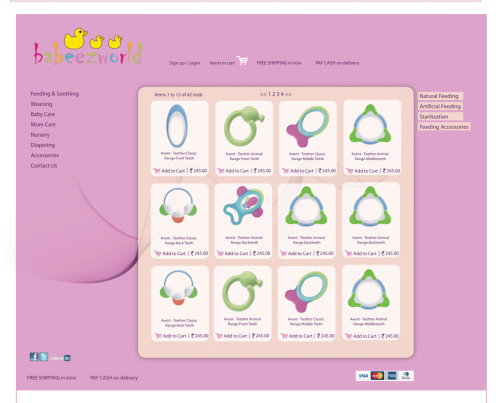This screenshot has height=403, width=500.
Task: Click the Items 1 to 12 of 42 total text
Action: (x=178, y=95)
